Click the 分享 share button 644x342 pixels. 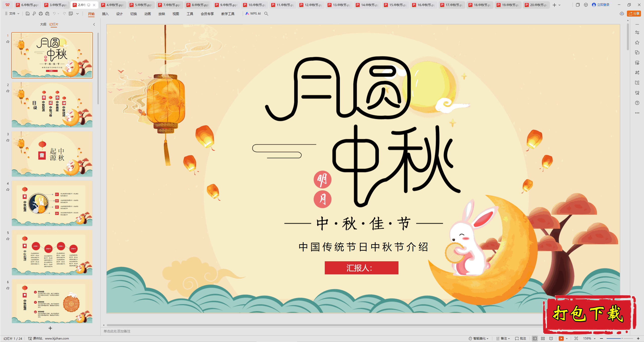point(634,14)
